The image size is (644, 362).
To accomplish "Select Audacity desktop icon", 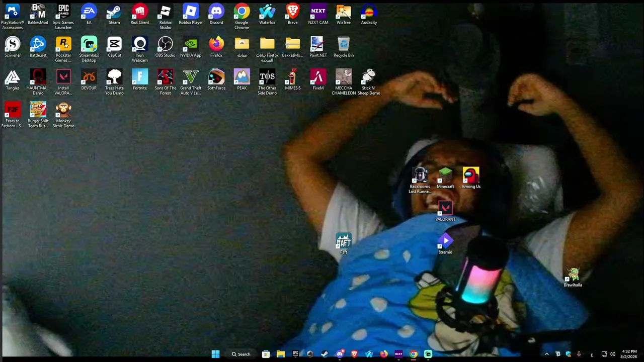I will 369,15.
